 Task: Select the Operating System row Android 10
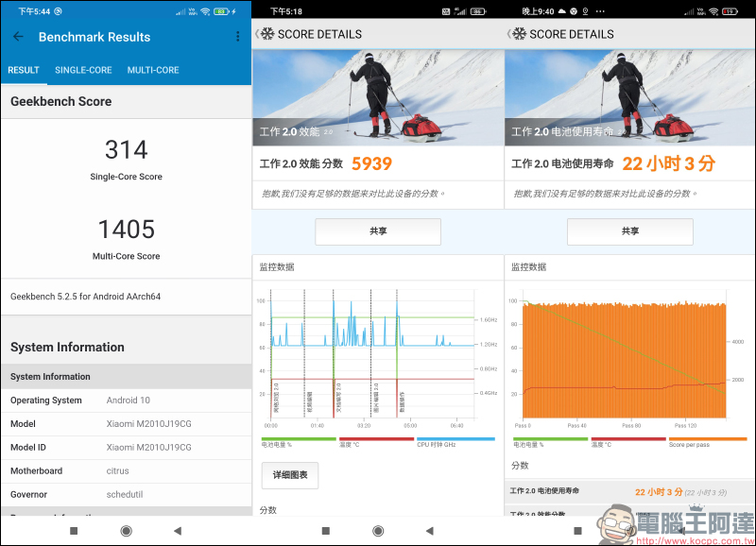[127, 401]
